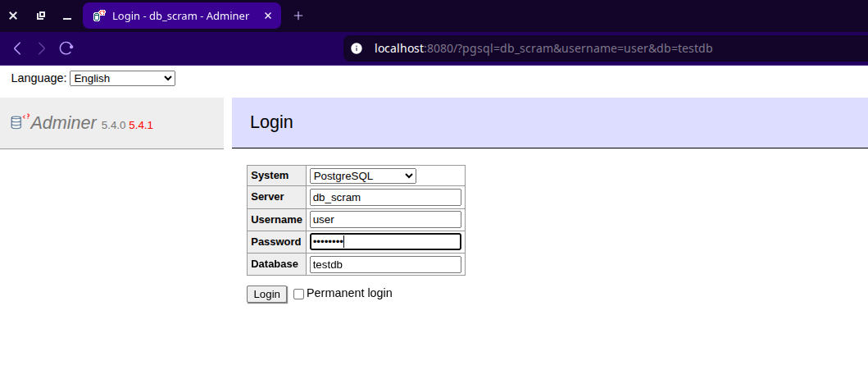
Task: Open the Adminer title link
Action: pos(63,123)
